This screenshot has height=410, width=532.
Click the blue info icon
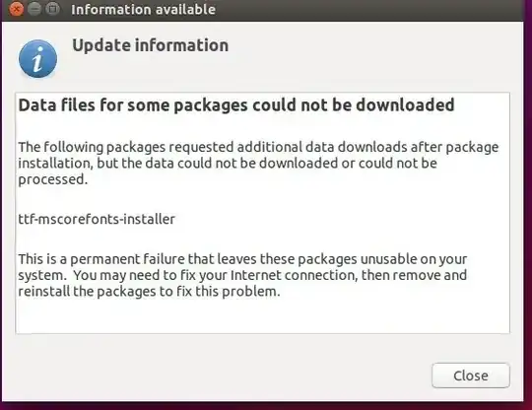coord(37,59)
